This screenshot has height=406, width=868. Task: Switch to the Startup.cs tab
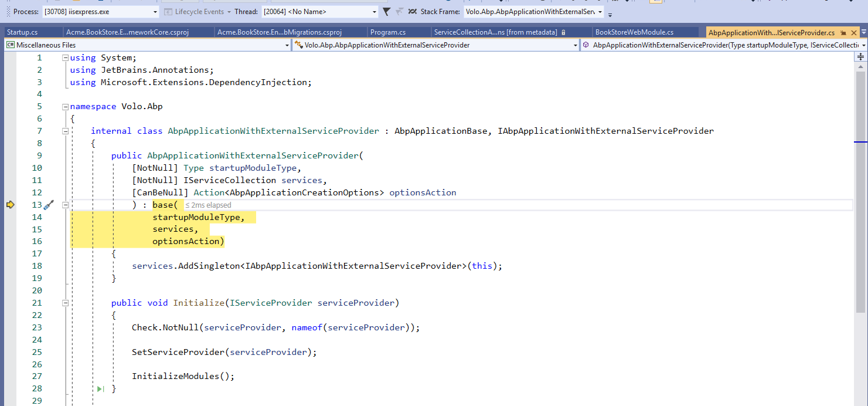[x=22, y=32]
